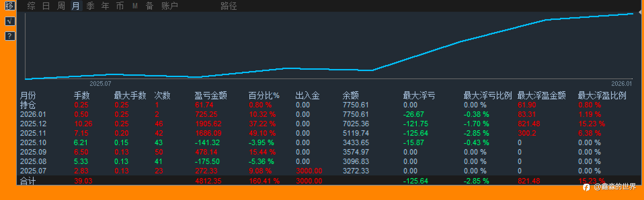Select the 持仓 position row
The width and height of the screenshot is (644, 200).
[329, 105]
